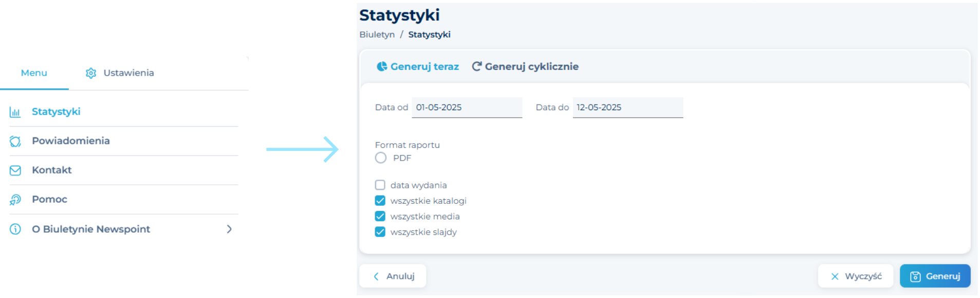Enable the data wydania checkbox
The width and height of the screenshot is (980, 298).
tap(380, 185)
